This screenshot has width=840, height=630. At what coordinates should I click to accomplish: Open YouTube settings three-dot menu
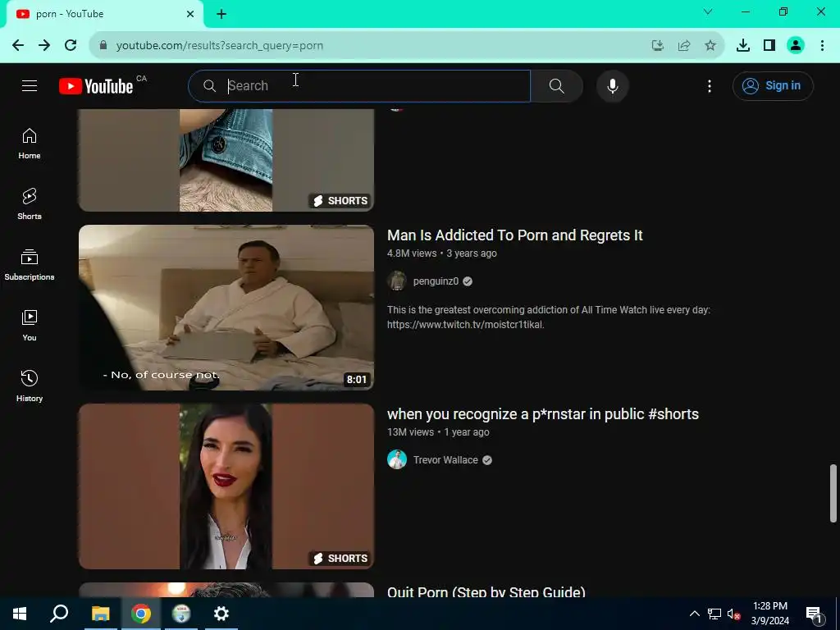(710, 85)
